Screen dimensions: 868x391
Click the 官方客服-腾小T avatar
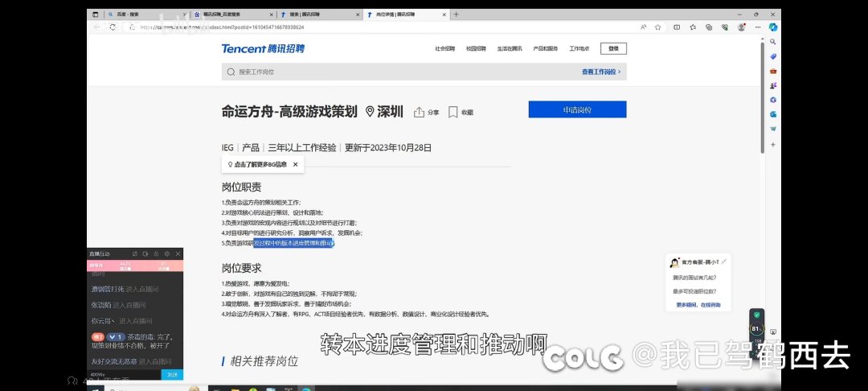pos(675,263)
